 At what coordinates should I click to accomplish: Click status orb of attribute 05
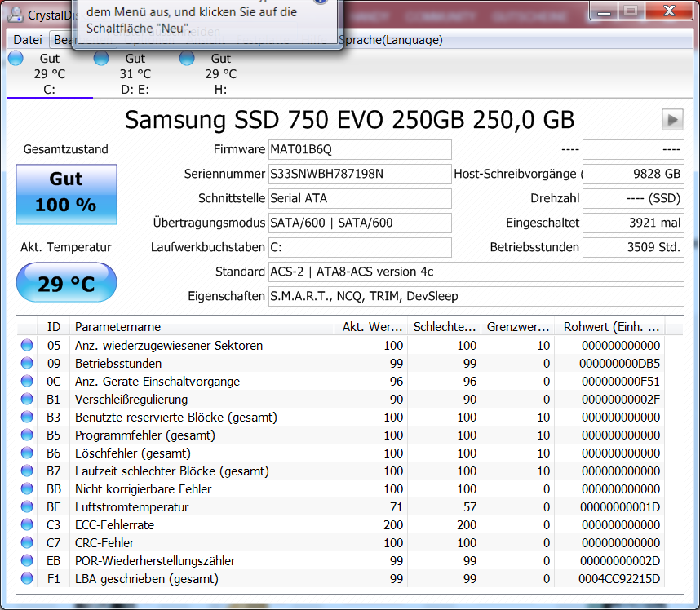(x=27, y=345)
